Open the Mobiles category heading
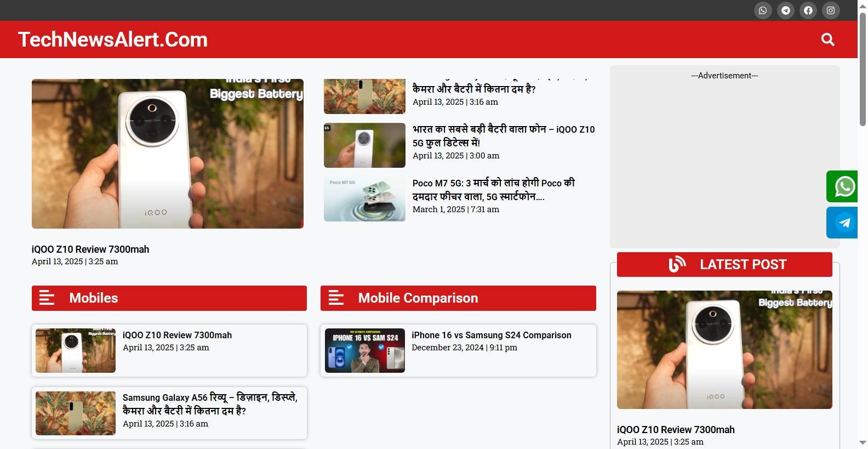Screen dimensions: 868x449 click(94, 298)
